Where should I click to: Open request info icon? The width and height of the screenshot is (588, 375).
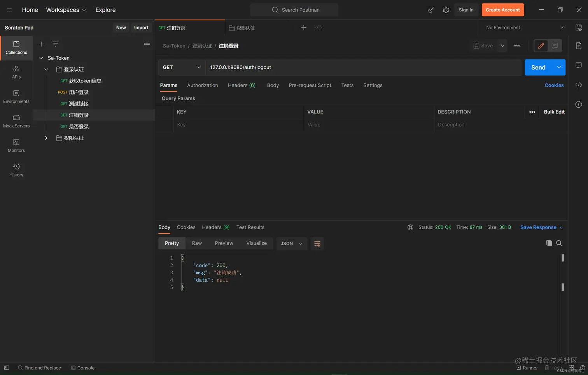point(579,105)
